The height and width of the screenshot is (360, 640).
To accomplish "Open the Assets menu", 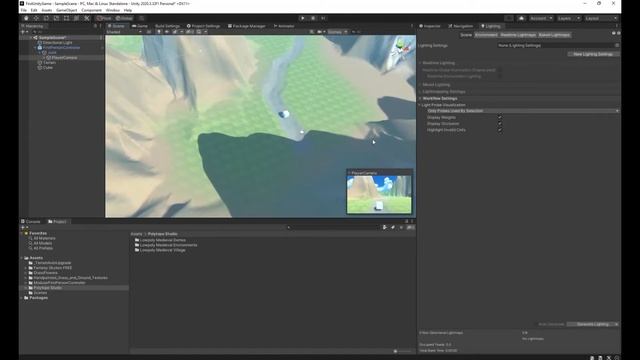I will click(x=47, y=10).
